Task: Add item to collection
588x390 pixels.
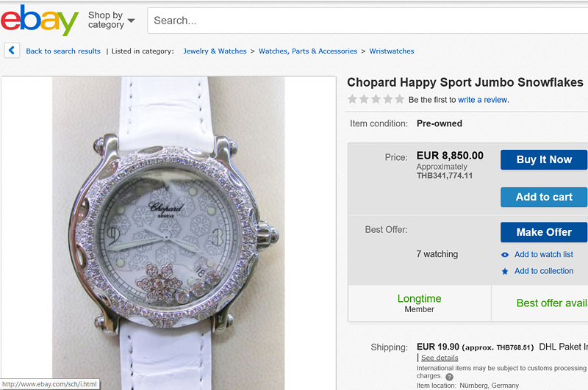Action: (544, 271)
